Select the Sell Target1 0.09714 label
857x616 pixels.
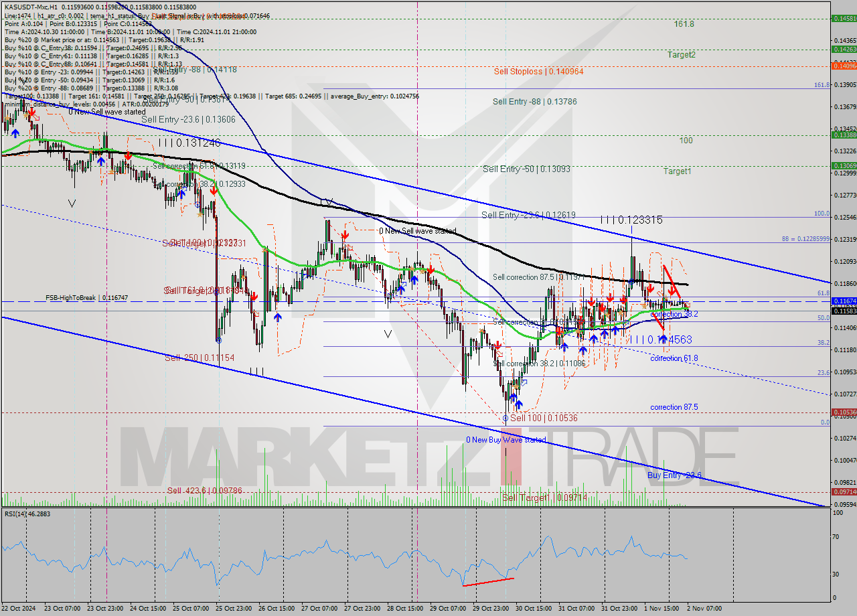coord(544,497)
